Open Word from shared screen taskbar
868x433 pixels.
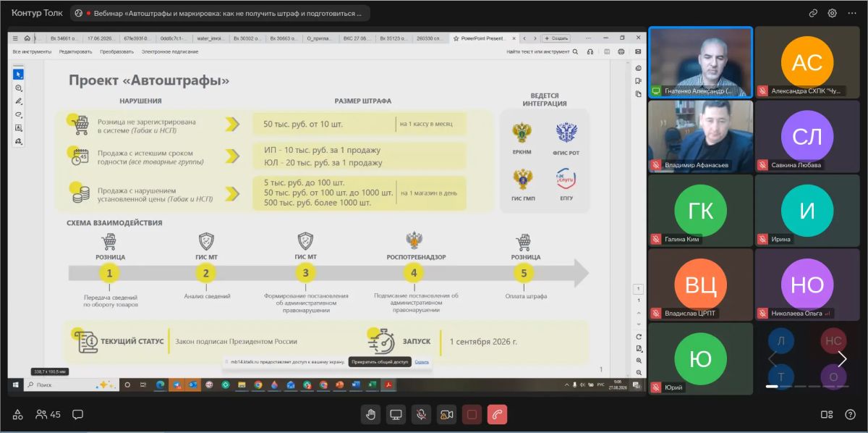click(357, 385)
